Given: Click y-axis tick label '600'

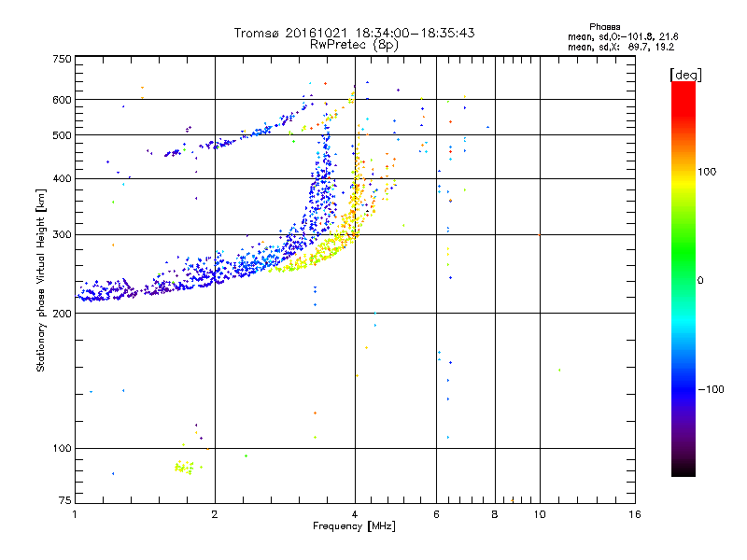Looking at the screenshot, I should [x=63, y=100].
